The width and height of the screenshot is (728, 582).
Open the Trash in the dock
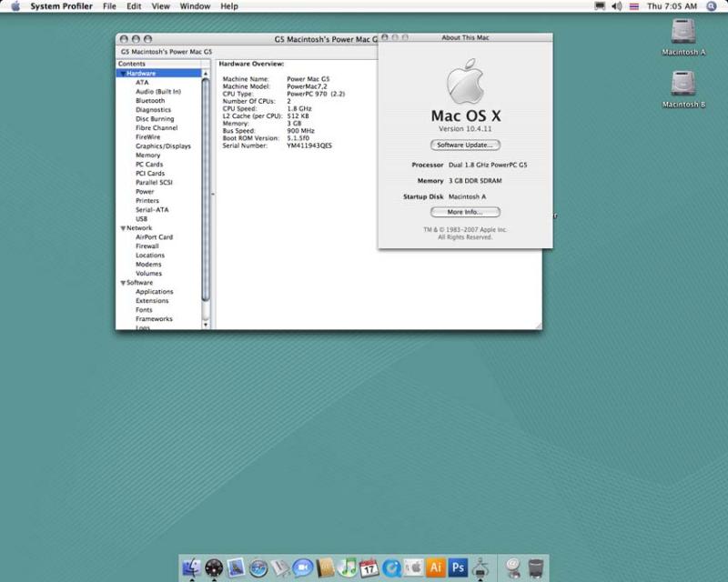[536, 568]
